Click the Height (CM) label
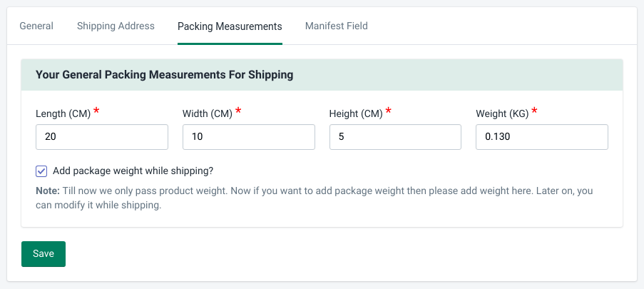Screen dimensions: 644x289 tap(355, 114)
